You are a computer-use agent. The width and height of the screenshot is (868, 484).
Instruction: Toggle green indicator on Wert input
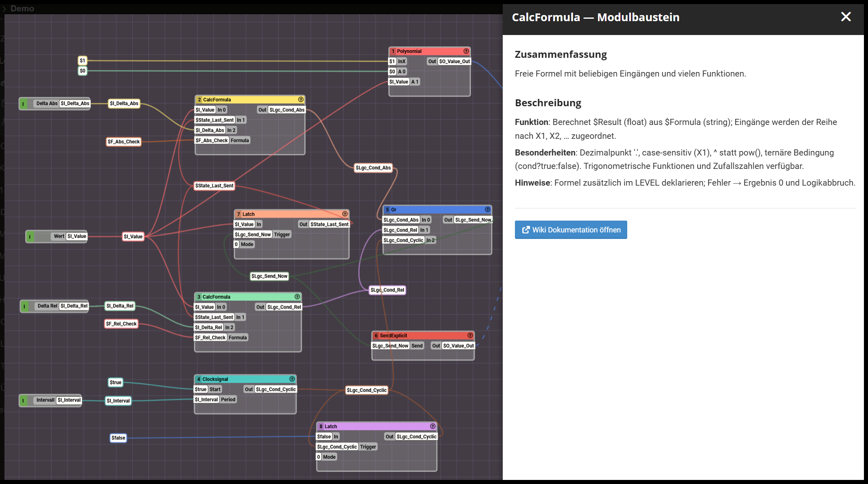click(x=30, y=237)
